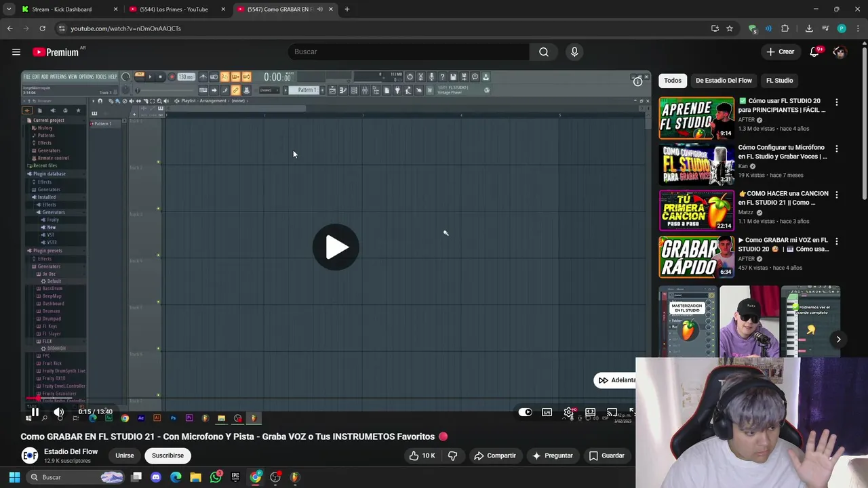
Task: Click the YouTube Premium logo
Action: pos(56,52)
